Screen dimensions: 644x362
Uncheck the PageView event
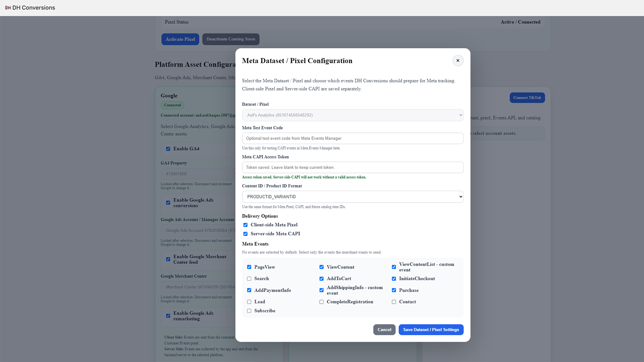click(x=249, y=267)
